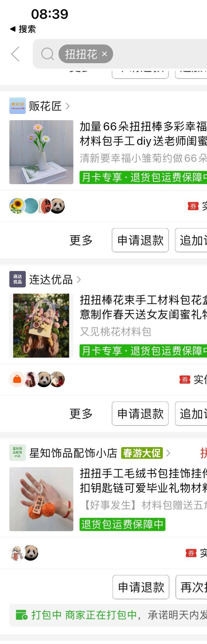The image size is (207, 644).
Task: Open the persimmon keychain product thumbnail
Action: click(41, 499)
